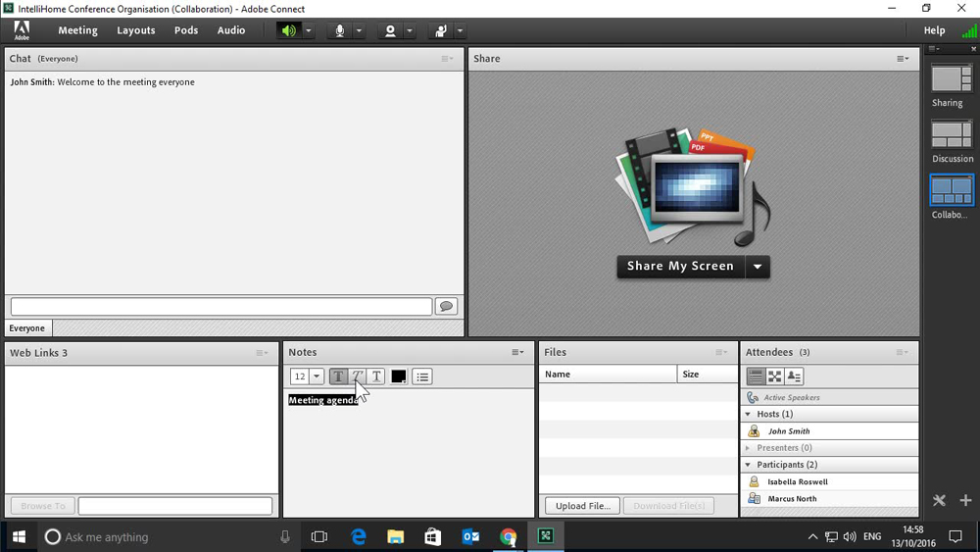
Task: Select participant Isabella Roswell
Action: [x=830, y=482]
